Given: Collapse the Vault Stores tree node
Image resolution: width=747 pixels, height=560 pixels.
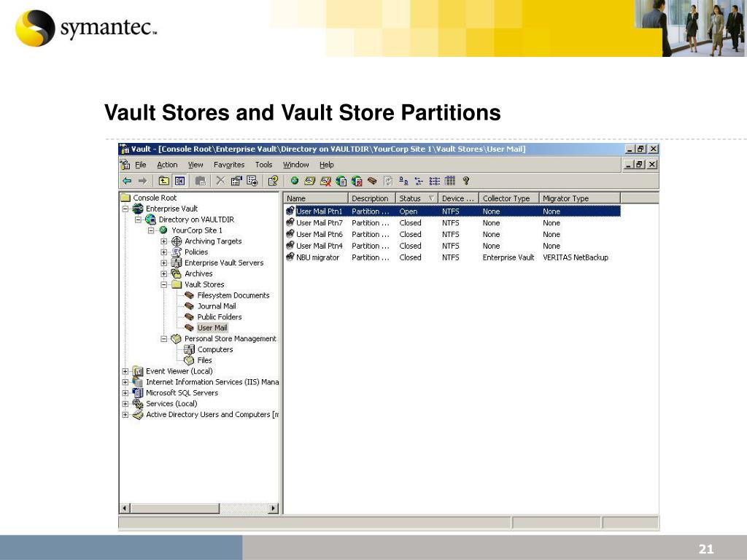Looking at the screenshot, I should [164, 285].
